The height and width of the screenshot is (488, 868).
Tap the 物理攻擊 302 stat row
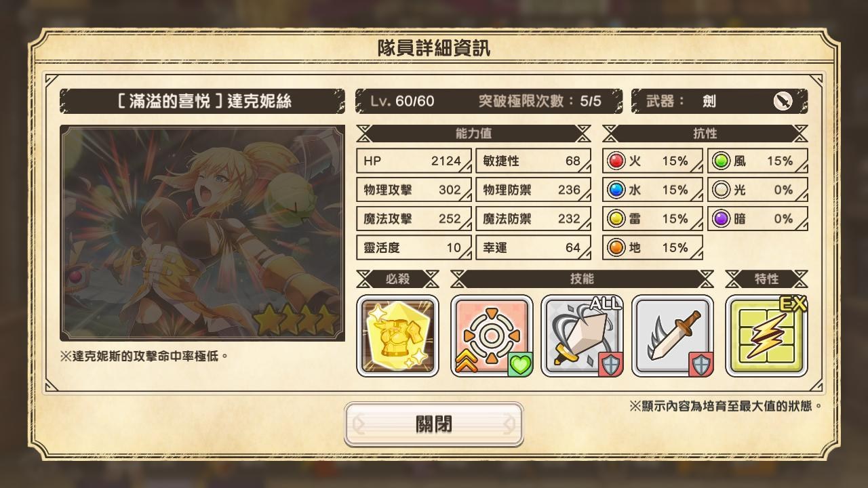[x=414, y=190]
